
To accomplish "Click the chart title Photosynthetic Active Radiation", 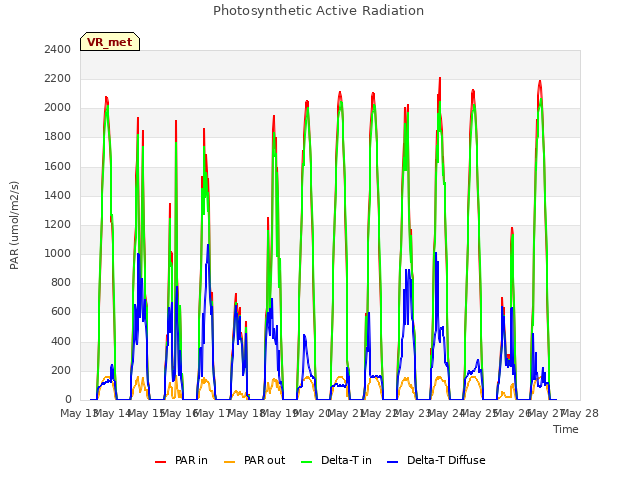I will coord(318,11).
